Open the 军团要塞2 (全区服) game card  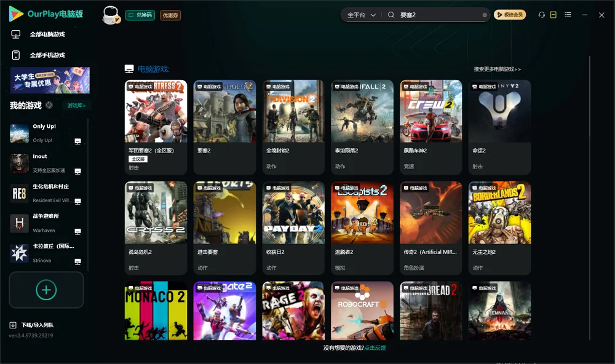[156, 127]
